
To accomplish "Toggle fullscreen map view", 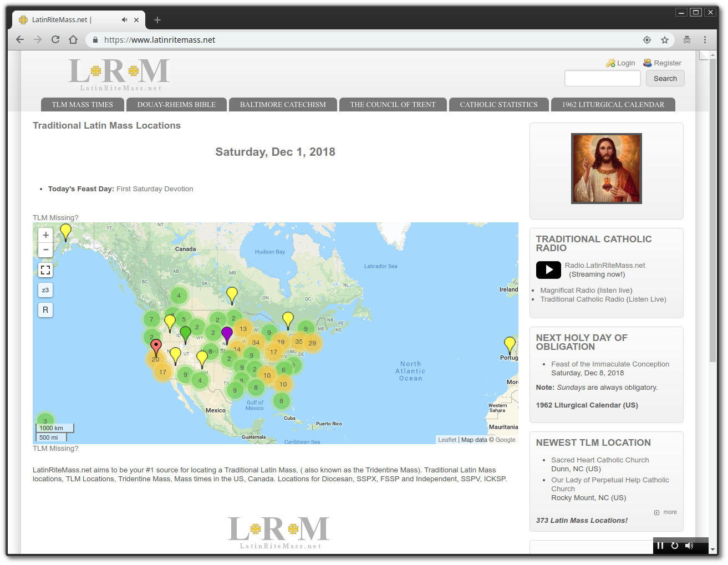I will coord(45,270).
